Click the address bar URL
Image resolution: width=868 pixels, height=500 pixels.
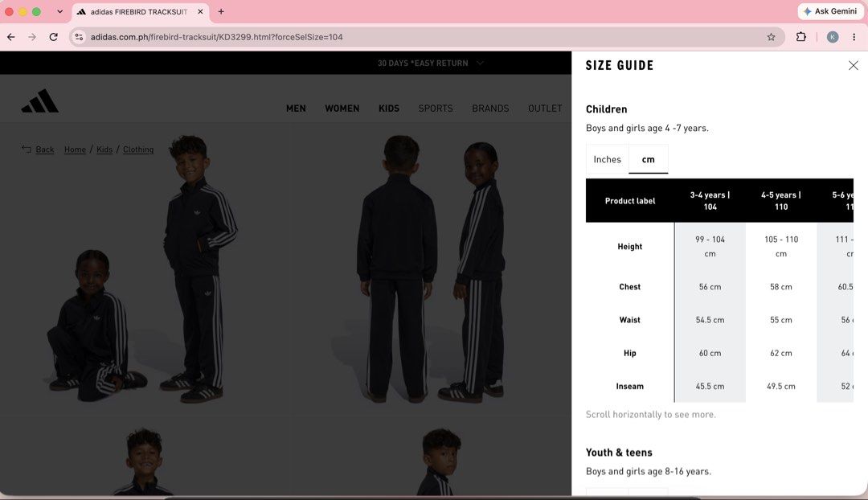tap(216, 37)
